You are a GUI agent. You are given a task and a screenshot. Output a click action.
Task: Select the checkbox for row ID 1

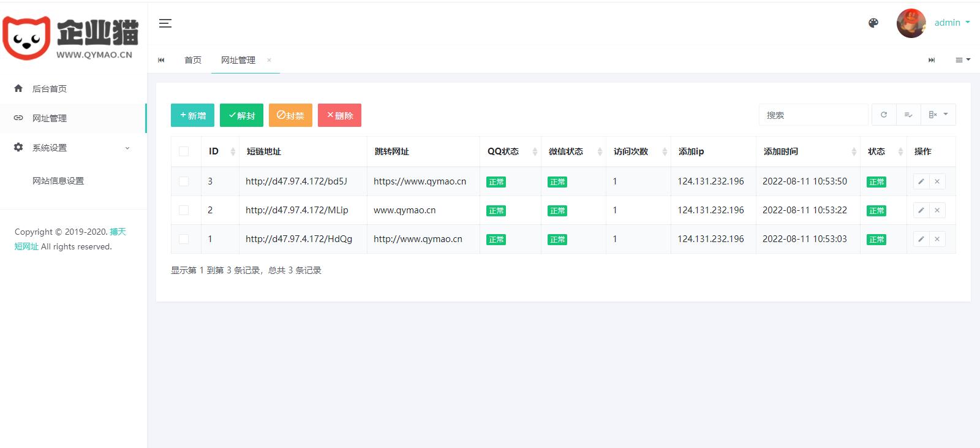pos(184,239)
